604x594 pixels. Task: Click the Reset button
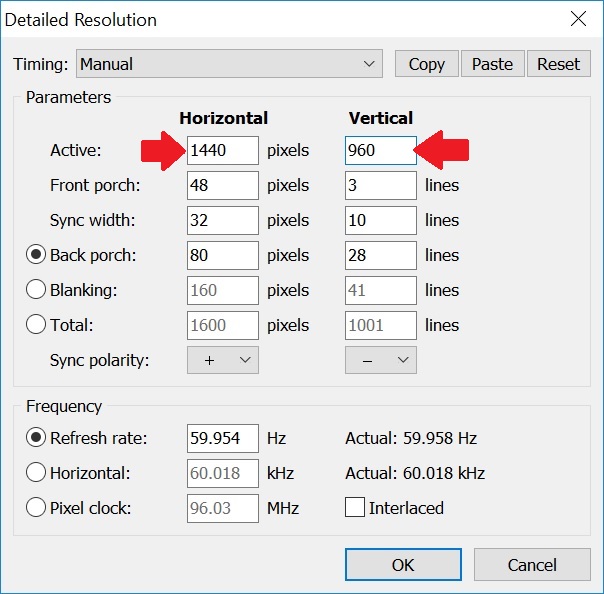click(x=559, y=64)
